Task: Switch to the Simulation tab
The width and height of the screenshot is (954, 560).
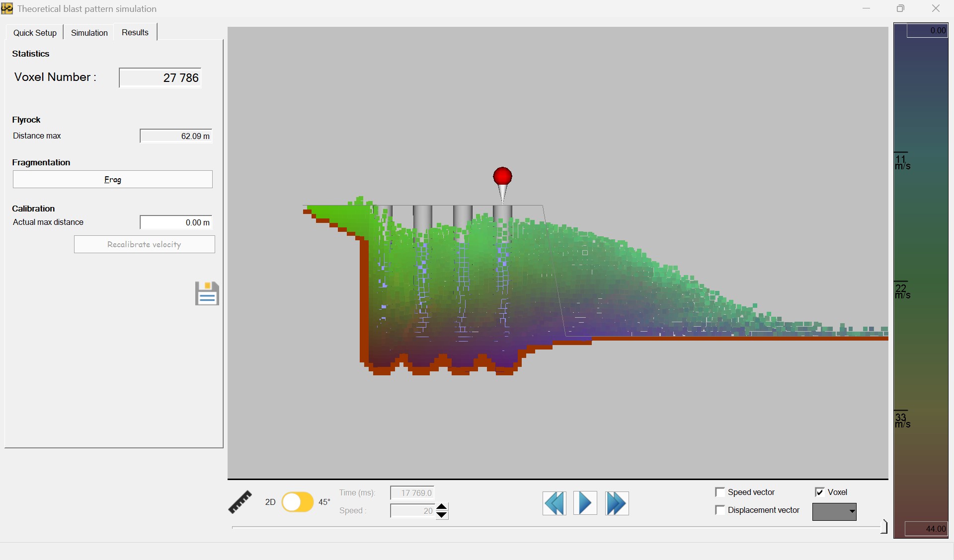Action: (89, 32)
